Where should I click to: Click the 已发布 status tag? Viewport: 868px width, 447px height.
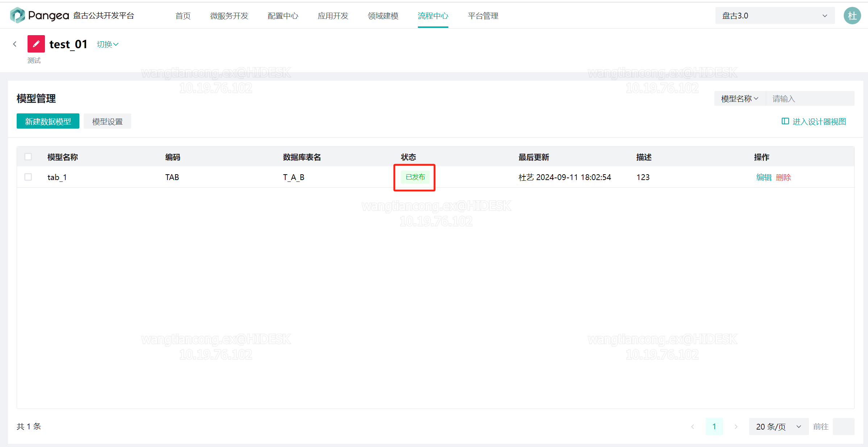pyautogui.click(x=415, y=177)
